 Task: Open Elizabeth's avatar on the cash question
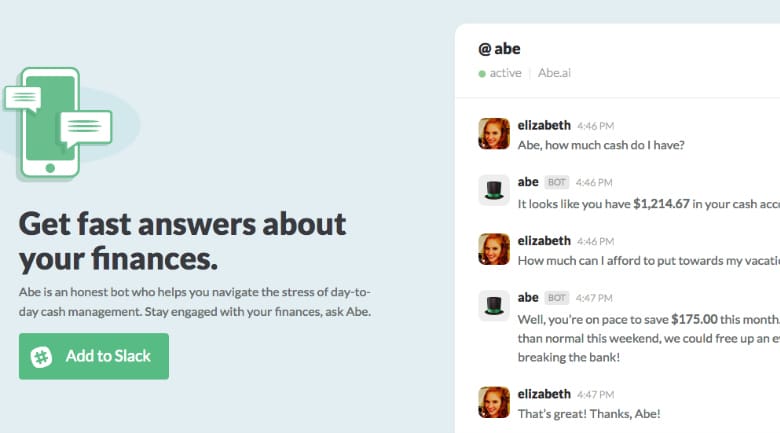[x=494, y=134]
